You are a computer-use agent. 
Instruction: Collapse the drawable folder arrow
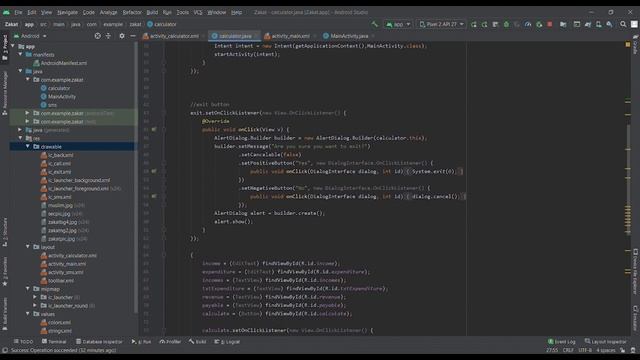click(x=28, y=147)
